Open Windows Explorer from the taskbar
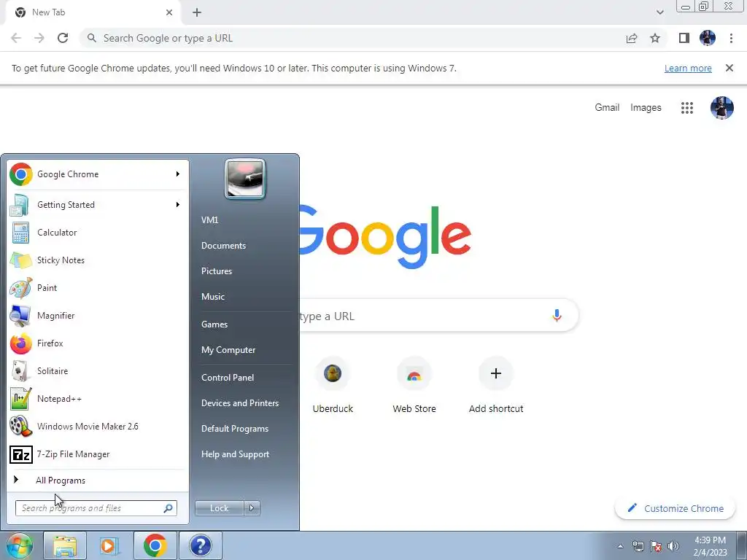747x560 pixels. pos(65,545)
